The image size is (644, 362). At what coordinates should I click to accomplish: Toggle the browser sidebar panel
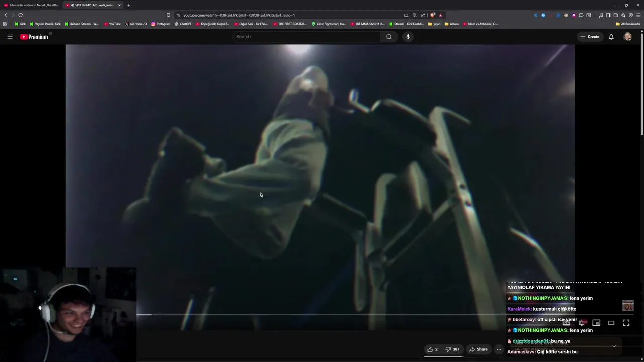608,15
